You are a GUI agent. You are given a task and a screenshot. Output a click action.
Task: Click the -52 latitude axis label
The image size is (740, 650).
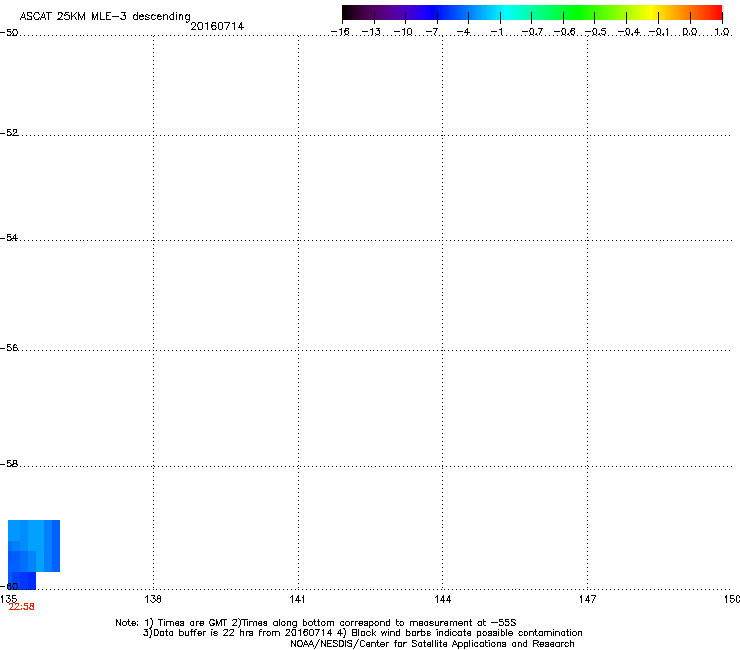click(x=9, y=133)
